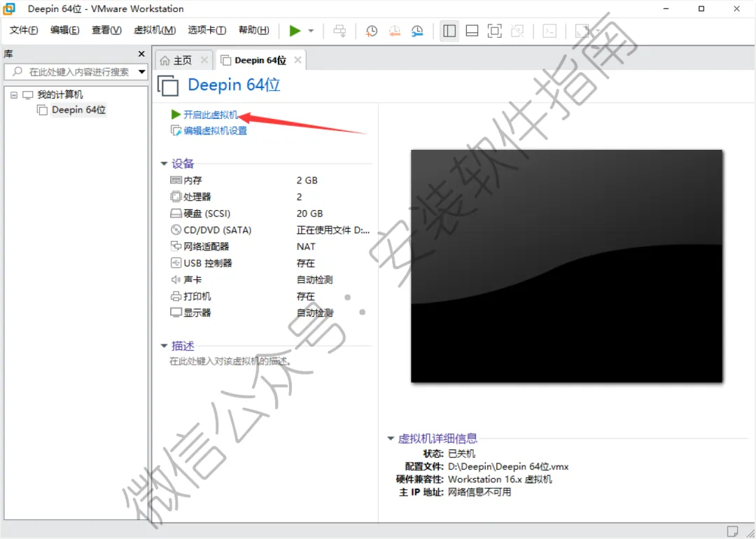Click the CPU icon beside 处理器
756x539 pixels.
[x=176, y=197]
